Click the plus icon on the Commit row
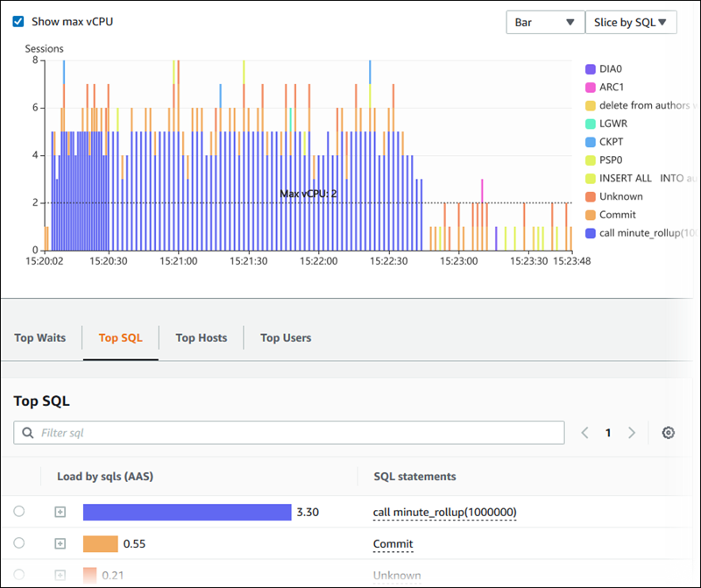Image resolution: width=701 pixels, height=588 pixels. (x=60, y=543)
